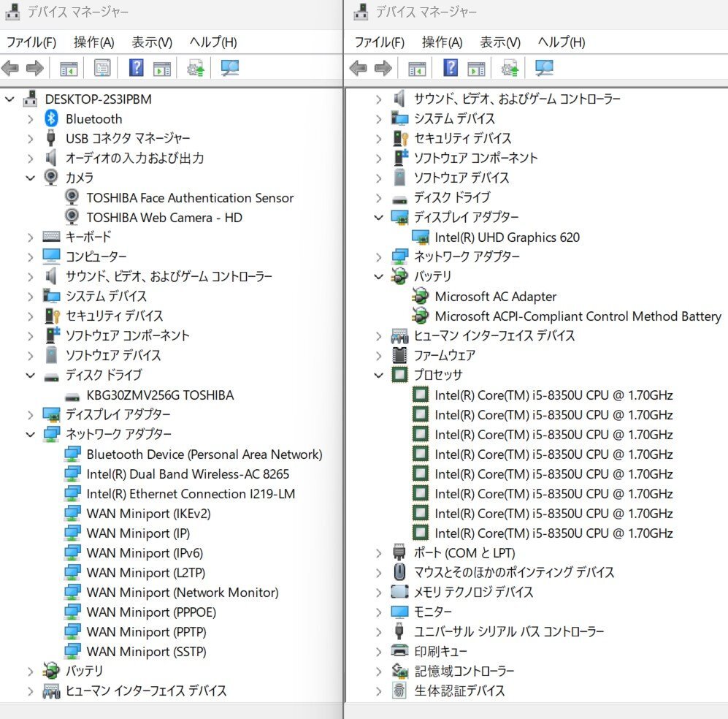Select コンピューター category row
This screenshot has height=719, width=728.
tap(96, 256)
